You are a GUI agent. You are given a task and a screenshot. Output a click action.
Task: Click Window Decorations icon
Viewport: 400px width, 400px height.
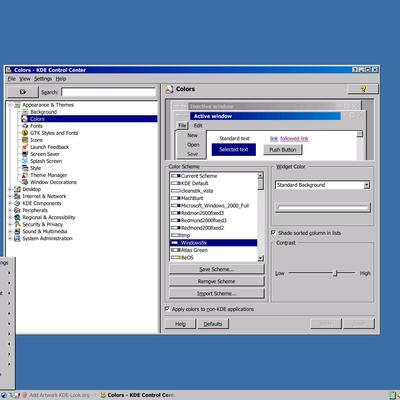point(25,182)
